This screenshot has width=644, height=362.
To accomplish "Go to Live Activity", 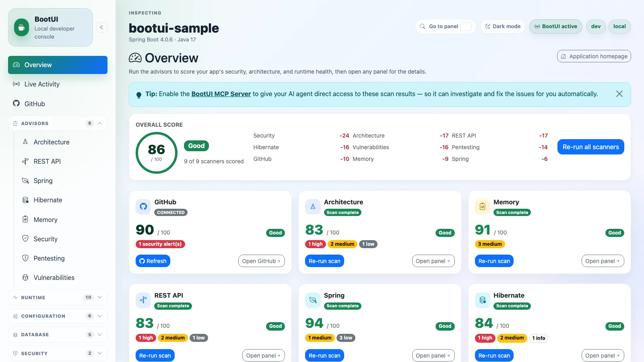I will (x=58, y=84).
